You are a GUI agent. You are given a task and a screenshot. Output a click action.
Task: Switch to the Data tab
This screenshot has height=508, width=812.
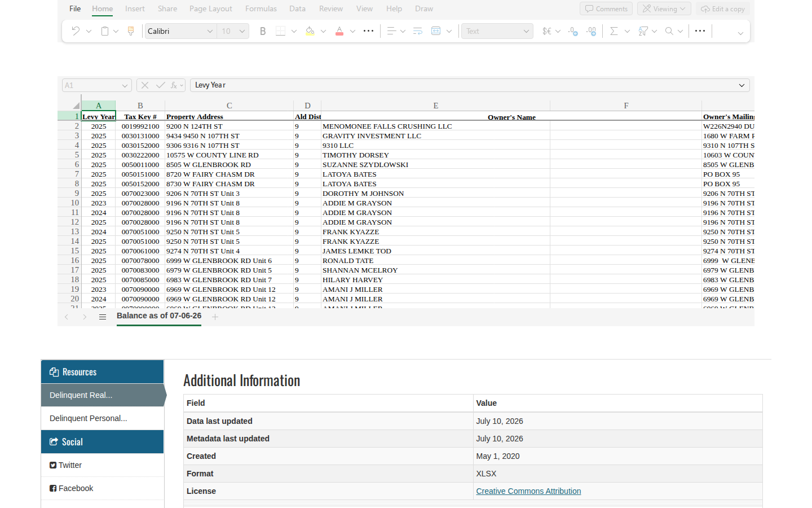(297, 9)
